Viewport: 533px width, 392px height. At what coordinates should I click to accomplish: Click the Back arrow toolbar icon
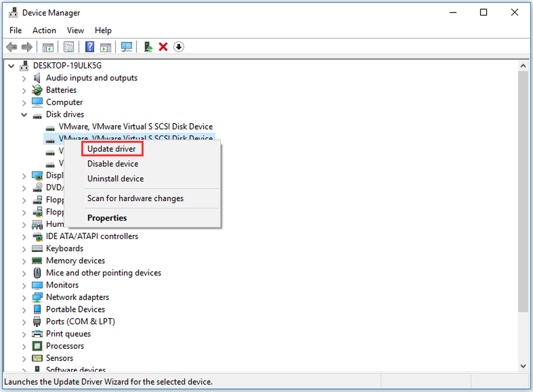tap(12, 47)
